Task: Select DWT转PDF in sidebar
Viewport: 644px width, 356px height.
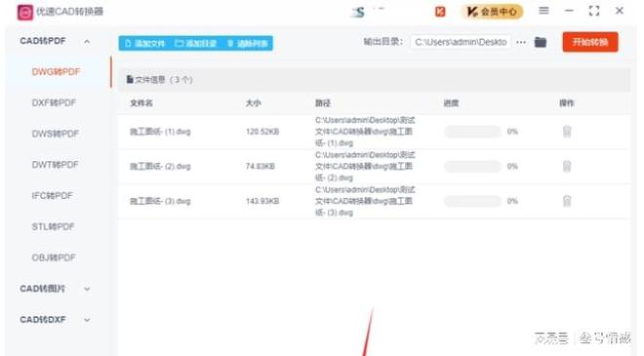Action: [55, 165]
